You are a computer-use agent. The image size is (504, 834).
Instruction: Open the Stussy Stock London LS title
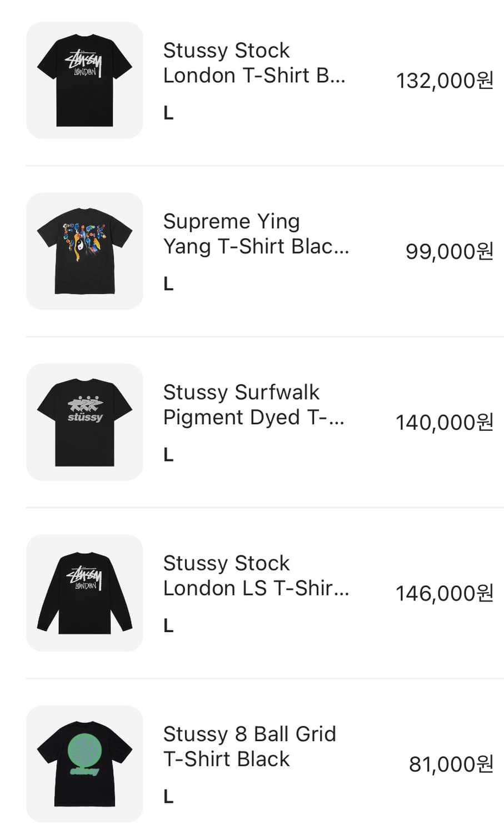pos(256,575)
